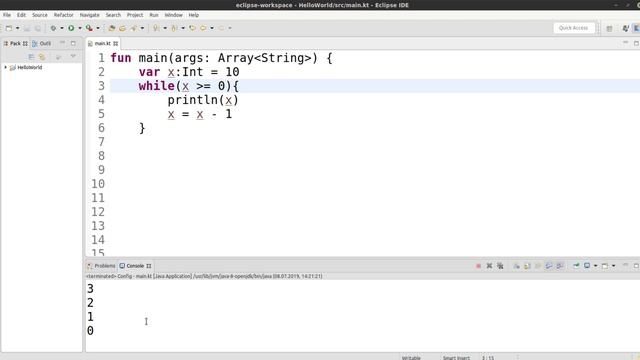The height and width of the screenshot is (360, 640).
Task: Click the red Terminate console icon
Action: point(478,266)
